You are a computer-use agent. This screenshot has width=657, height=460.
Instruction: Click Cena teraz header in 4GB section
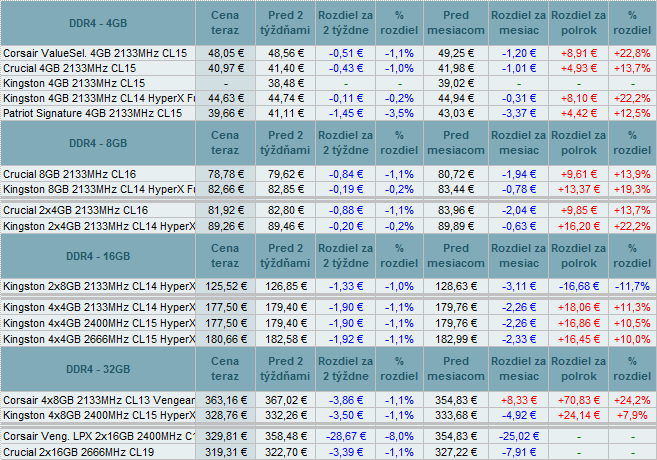point(225,23)
